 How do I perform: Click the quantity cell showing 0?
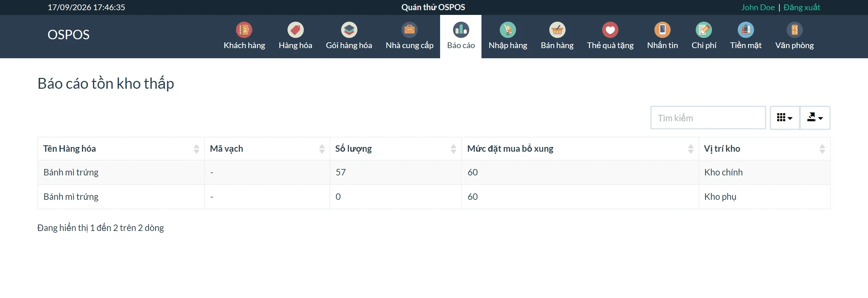[395, 197]
